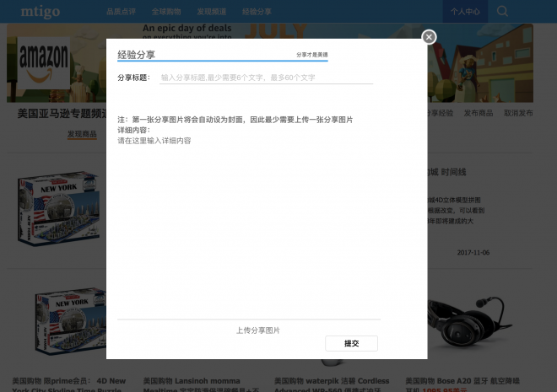Open the 经验分享 nav menu item
This screenshot has width=557, height=392.
[257, 12]
